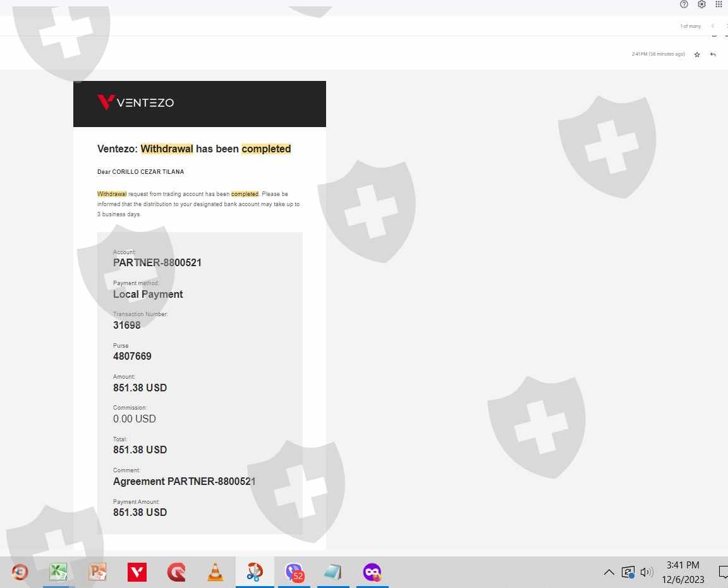
Task: Open Notepad from the taskbar
Action: point(333,572)
